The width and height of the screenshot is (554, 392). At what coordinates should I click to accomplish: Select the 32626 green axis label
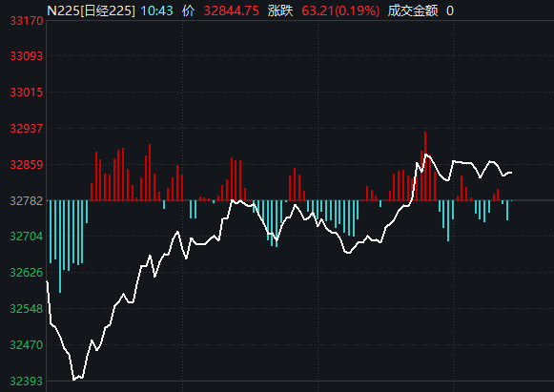pyautogui.click(x=27, y=273)
